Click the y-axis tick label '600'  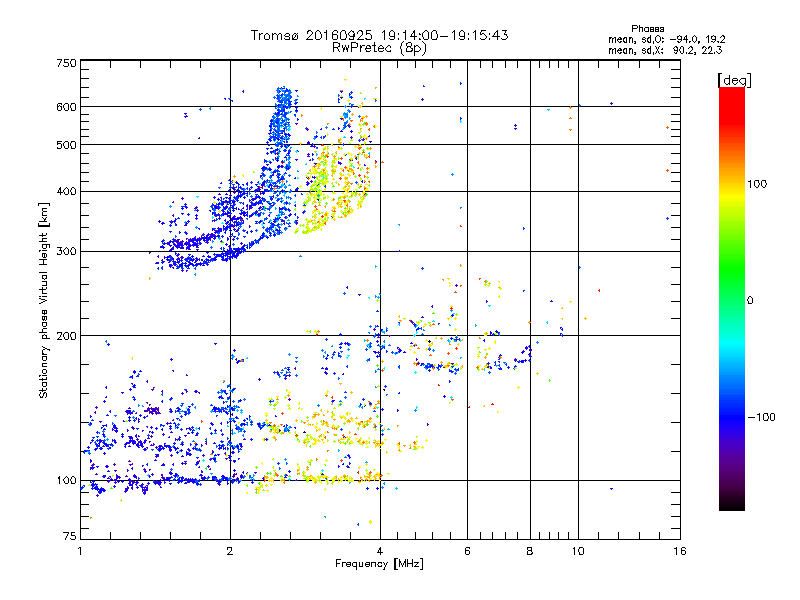click(x=66, y=107)
